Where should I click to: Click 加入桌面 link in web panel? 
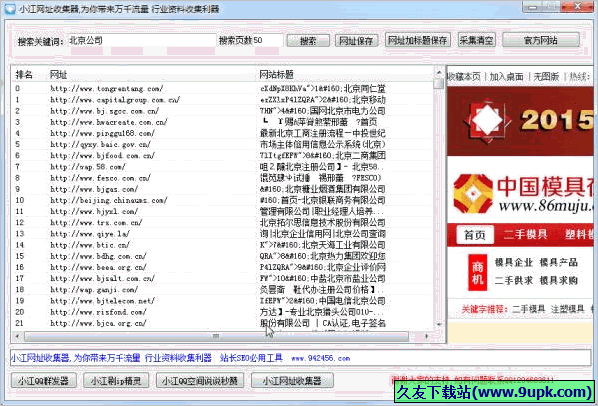click(506, 77)
